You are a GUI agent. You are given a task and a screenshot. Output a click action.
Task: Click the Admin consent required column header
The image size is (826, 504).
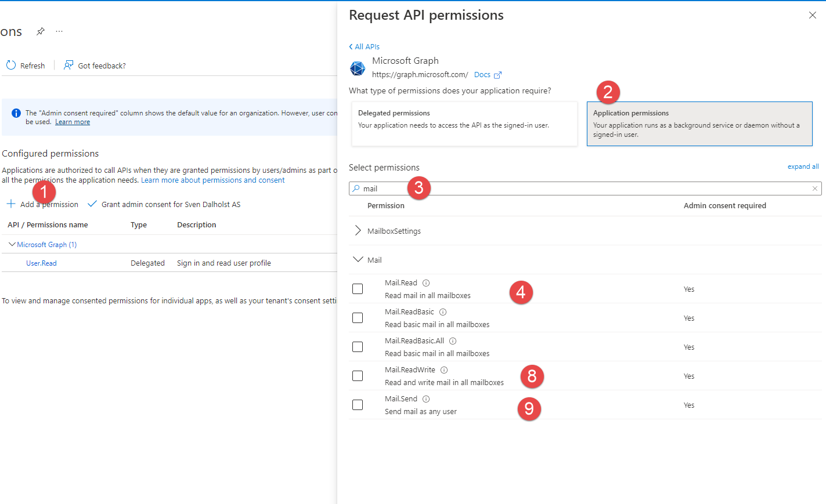[x=725, y=206]
